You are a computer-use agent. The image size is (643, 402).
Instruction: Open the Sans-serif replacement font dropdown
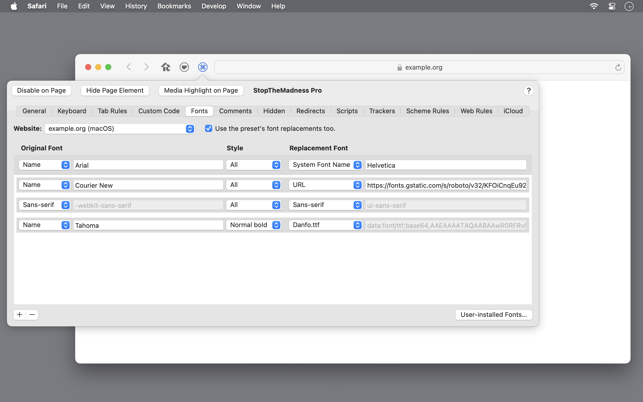(325, 205)
